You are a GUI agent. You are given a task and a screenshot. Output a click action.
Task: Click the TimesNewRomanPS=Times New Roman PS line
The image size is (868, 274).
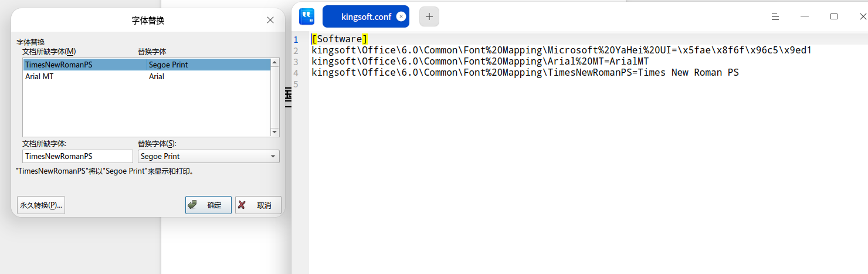point(525,73)
